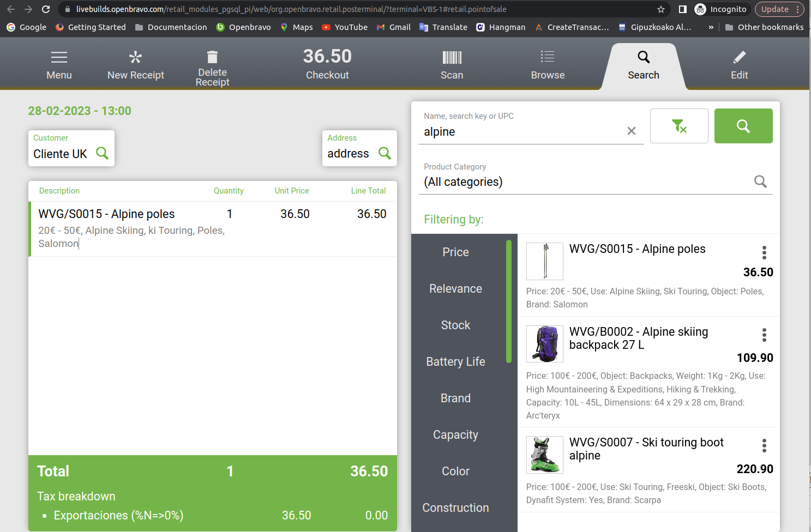Go to 36.50 Checkout
The width and height of the screenshot is (811, 532).
pyautogui.click(x=327, y=64)
